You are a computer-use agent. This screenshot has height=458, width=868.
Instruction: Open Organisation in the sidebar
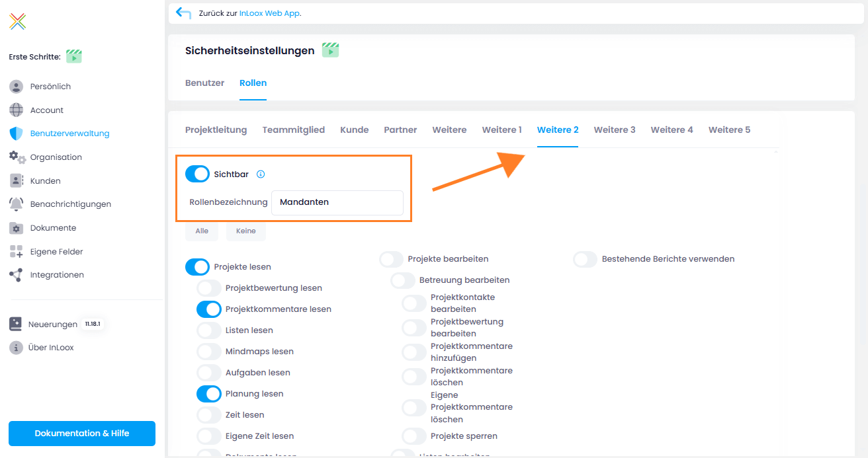tap(56, 157)
